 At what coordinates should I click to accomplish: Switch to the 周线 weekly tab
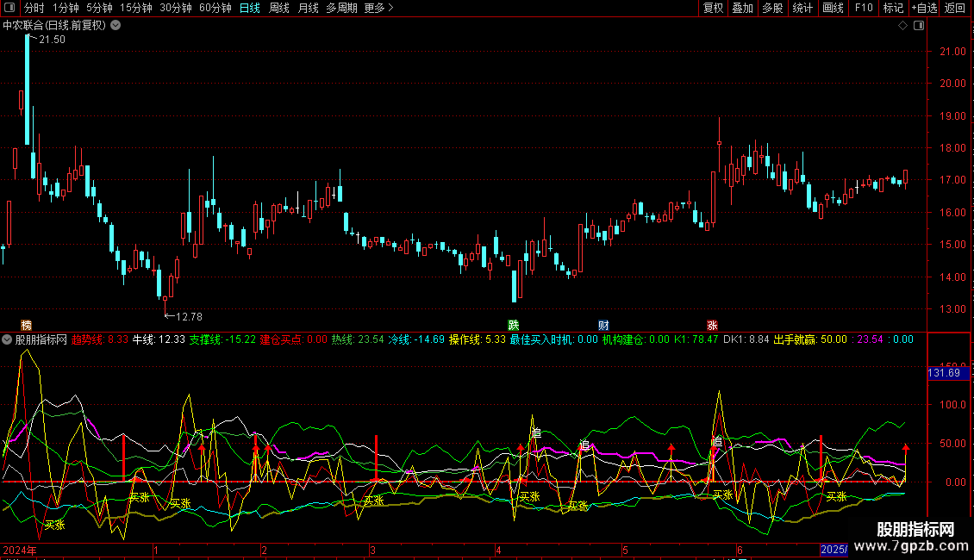pos(278,9)
